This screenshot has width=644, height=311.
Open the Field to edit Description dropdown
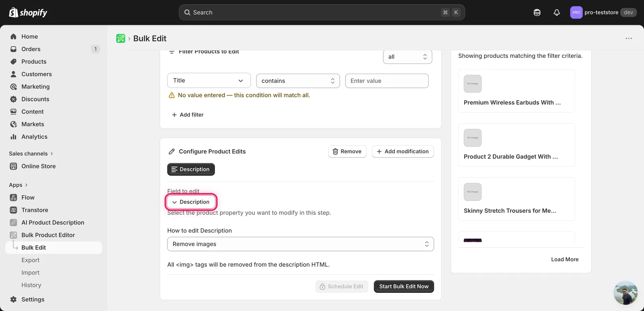click(x=191, y=202)
